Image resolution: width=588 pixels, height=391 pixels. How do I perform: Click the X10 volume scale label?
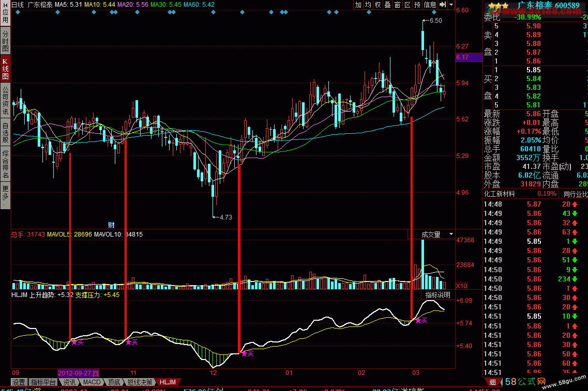coord(462,286)
